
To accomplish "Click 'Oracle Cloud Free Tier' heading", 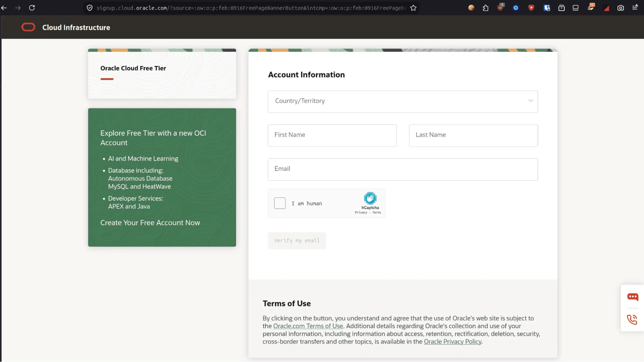I will pos(133,68).
